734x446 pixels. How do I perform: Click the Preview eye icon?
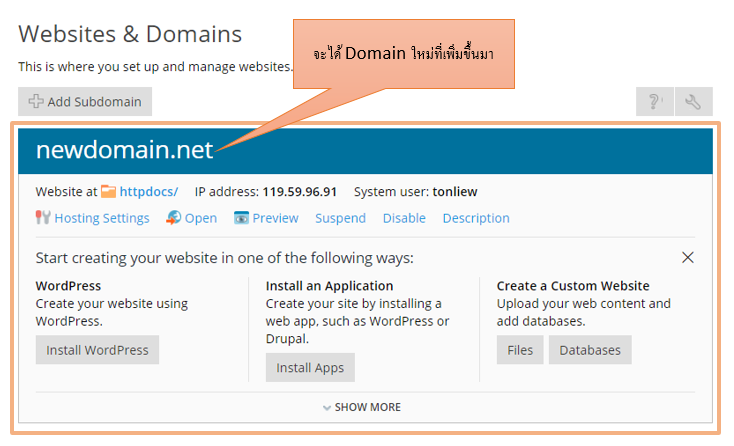click(x=241, y=218)
